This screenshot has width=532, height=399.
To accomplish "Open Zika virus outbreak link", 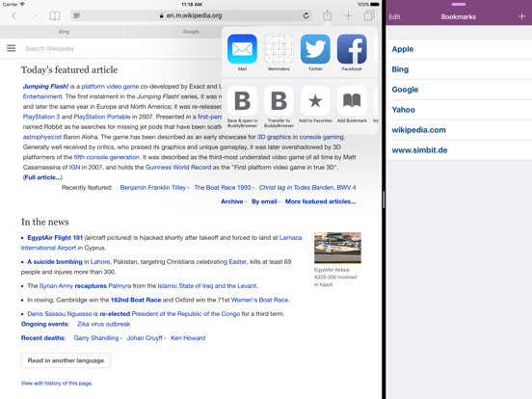I will [x=104, y=324].
